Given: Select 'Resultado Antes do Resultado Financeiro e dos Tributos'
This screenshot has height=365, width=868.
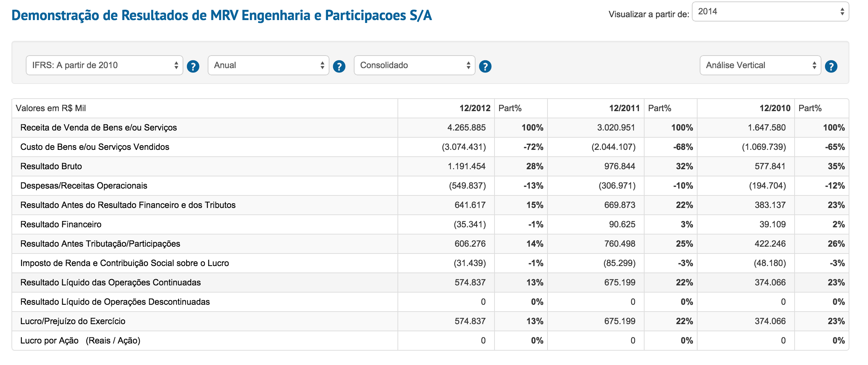Looking at the screenshot, I should point(128,205).
